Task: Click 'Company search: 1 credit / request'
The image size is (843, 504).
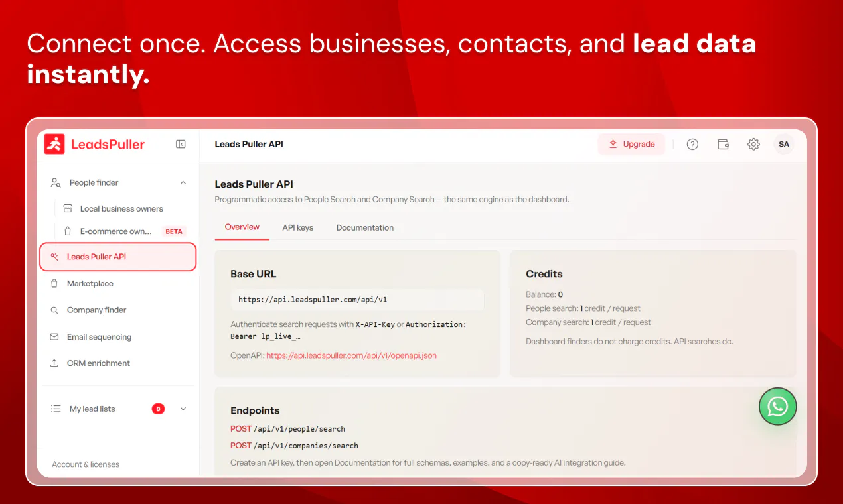Action: click(x=588, y=322)
